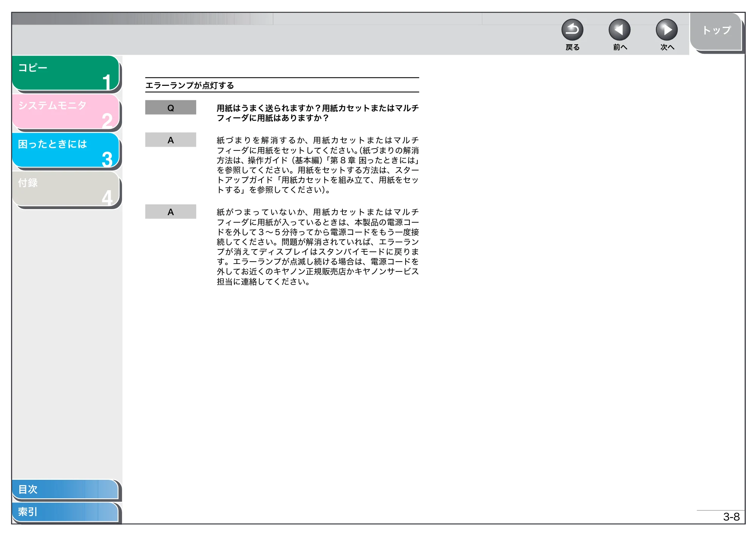This screenshot has height=535, width=756.
Task: Open 困ったときには chapter 3 tab
Action: (x=66, y=150)
